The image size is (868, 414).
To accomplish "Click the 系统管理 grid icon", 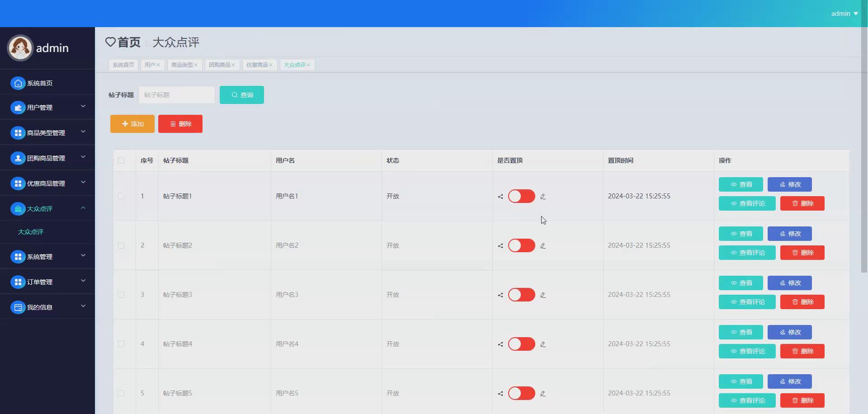I will (18, 257).
